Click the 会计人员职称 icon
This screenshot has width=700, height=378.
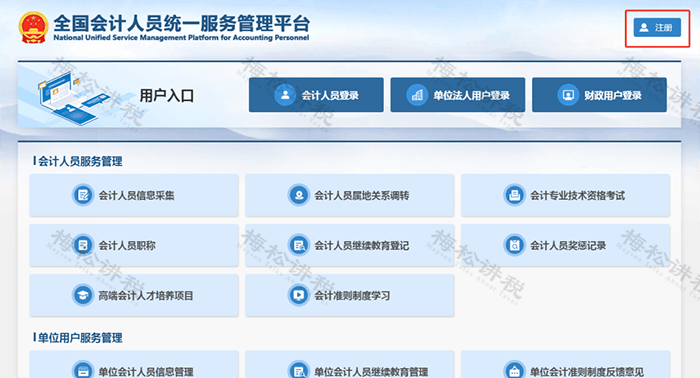(83, 245)
